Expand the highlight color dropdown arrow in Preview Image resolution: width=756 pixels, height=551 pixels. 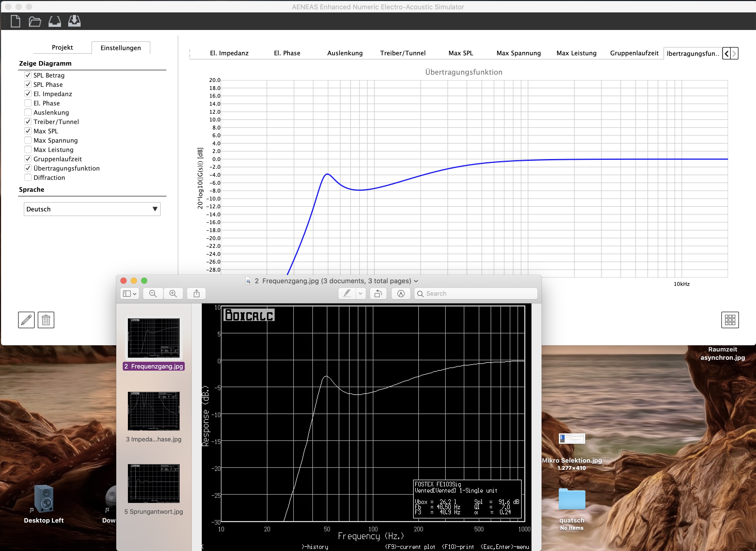[x=360, y=294]
